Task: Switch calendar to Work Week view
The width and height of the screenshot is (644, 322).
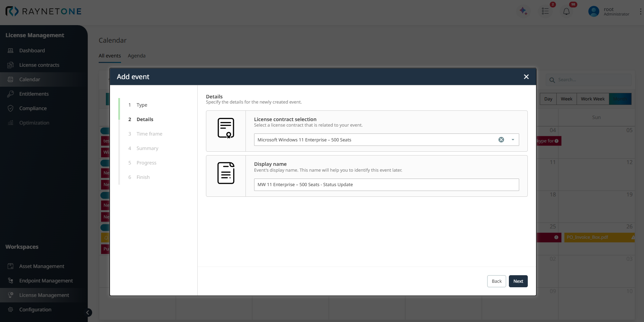Action: tap(593, 99)
